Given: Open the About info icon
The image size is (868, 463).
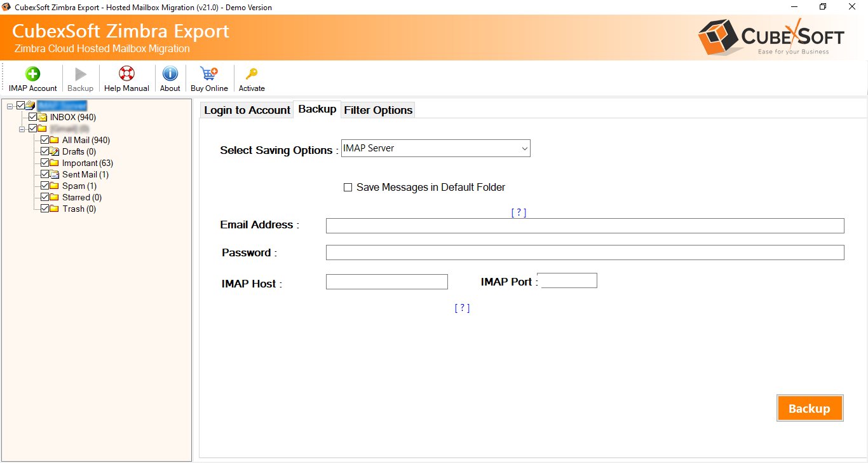Looking at the screenshot, I should coord(170,74).
